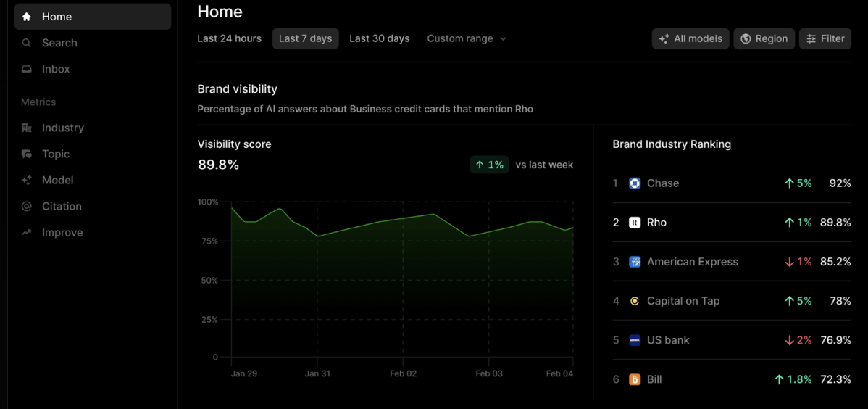Open Inbox via its tray icon

(x=27, y=69)
